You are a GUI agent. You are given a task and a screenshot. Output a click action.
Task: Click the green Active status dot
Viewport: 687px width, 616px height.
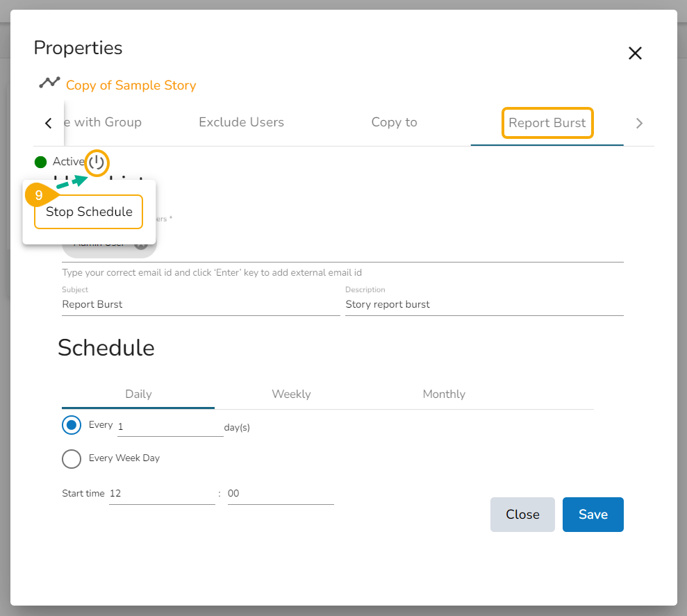40,163
